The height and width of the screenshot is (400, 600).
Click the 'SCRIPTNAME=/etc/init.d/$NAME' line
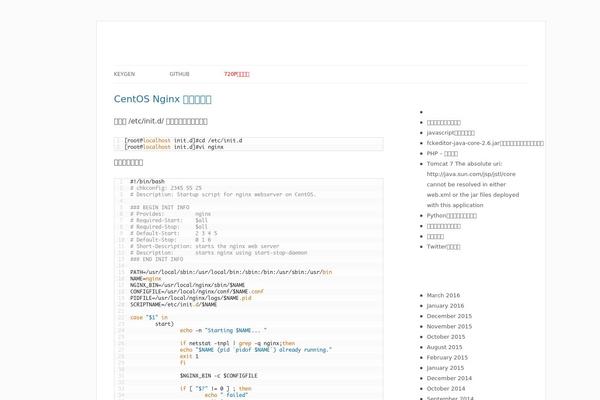(x=173, y=305)
